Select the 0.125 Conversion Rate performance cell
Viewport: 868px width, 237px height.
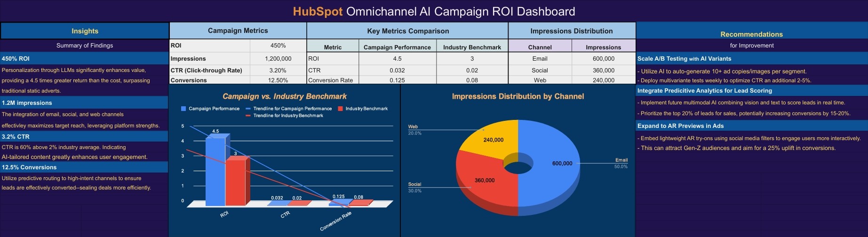pyautogui.click(x=398, y=80)
